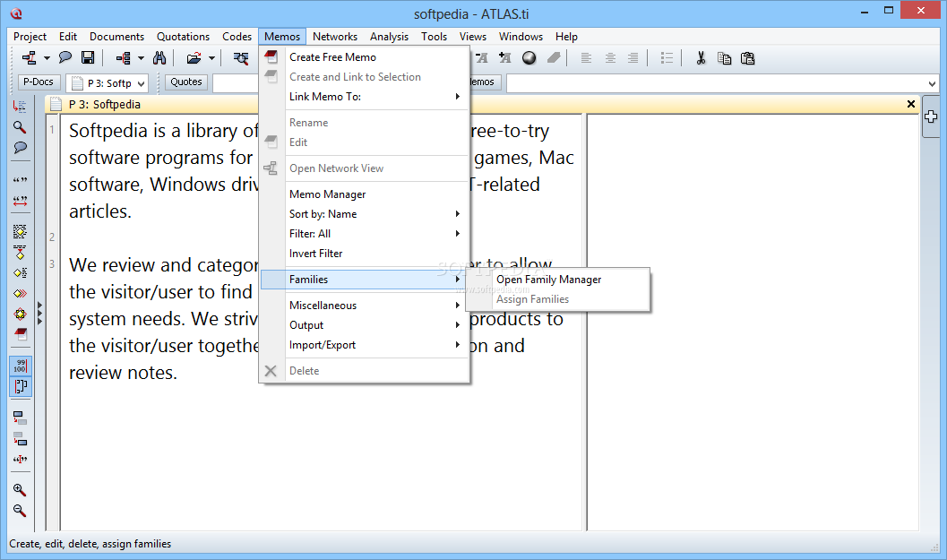Cut selection with scissors icon
The height and width of the screenshot is (560, 947).
tap(701, 58)
